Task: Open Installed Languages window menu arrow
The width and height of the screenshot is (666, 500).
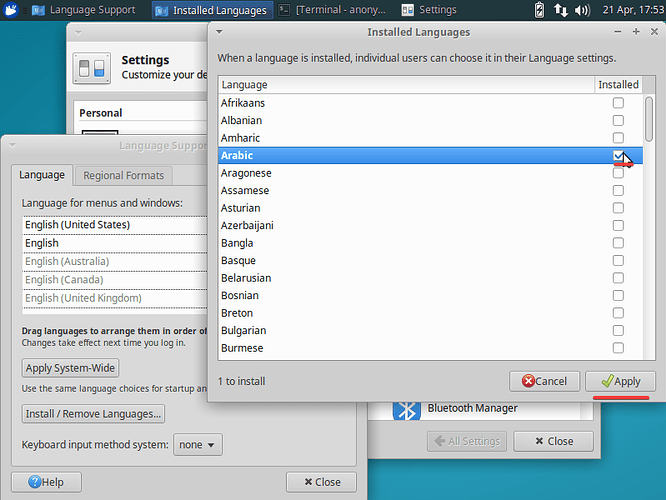Action: coord(219,32)
